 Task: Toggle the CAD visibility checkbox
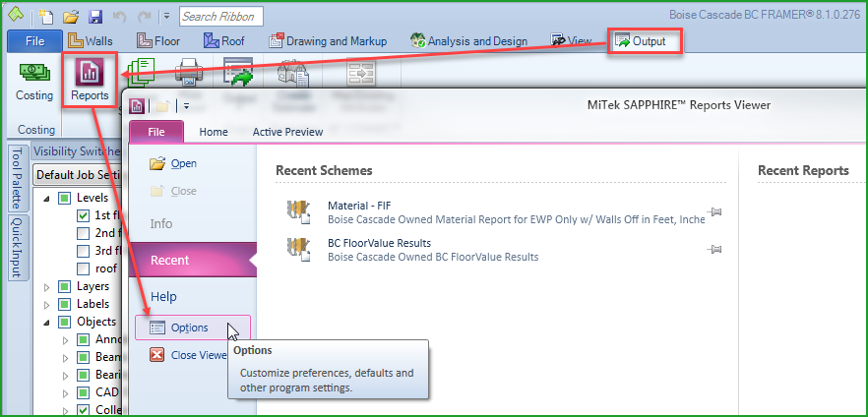click(x=83, y=392)
